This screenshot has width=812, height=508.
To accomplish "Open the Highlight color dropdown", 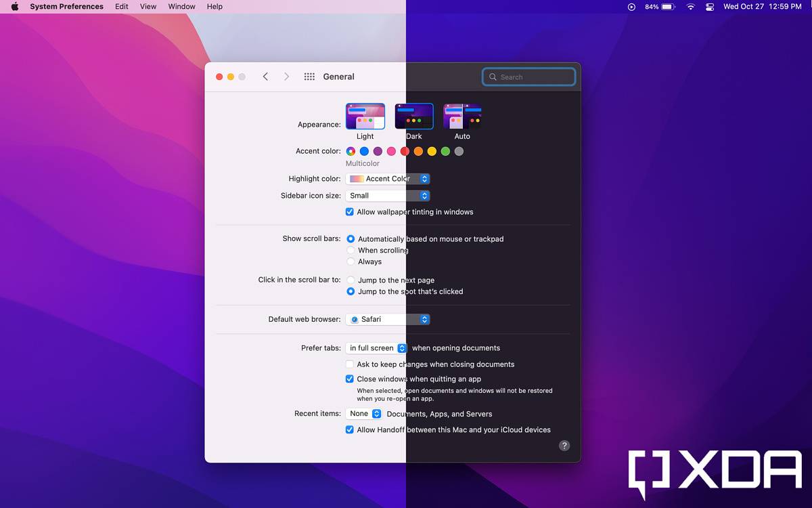I will 388,179.
